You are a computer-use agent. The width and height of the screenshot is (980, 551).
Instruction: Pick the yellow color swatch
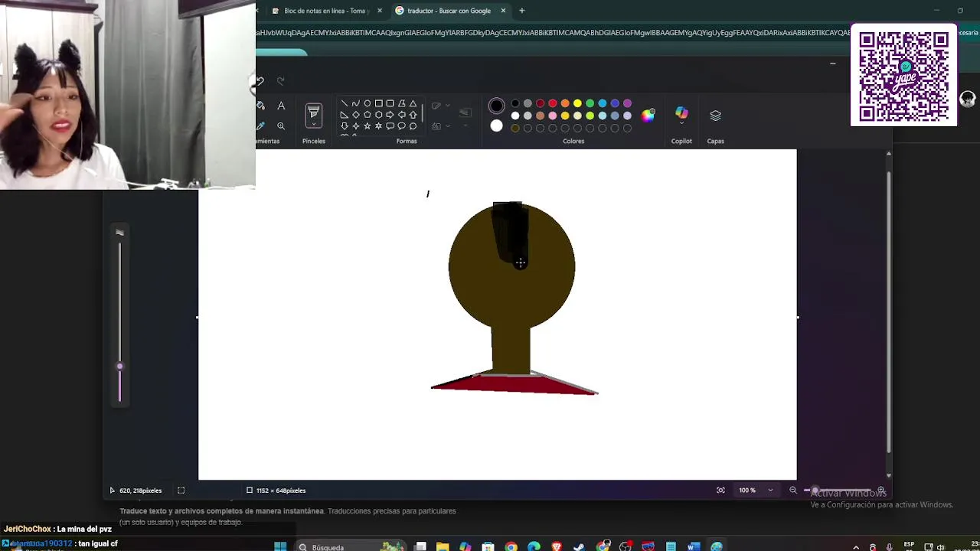click(577, 103)
